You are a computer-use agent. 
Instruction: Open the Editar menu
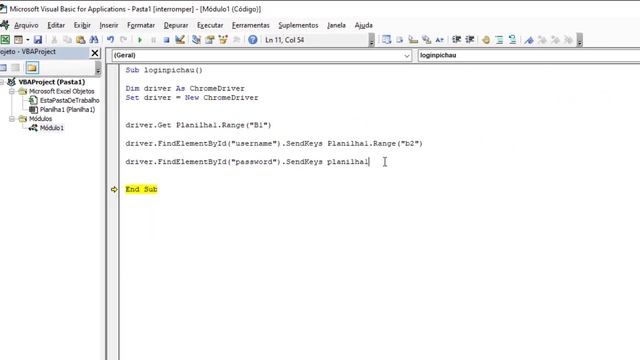coord(56,25)
